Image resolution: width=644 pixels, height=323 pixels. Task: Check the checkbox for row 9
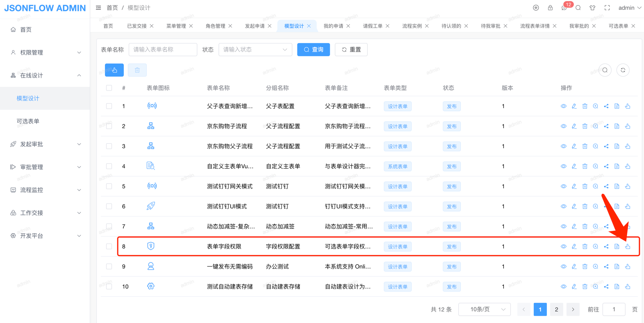(109, 267)
